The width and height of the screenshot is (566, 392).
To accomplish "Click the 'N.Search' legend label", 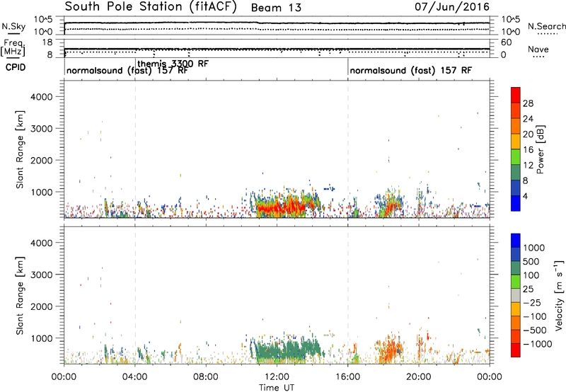I will coord(546,26).
